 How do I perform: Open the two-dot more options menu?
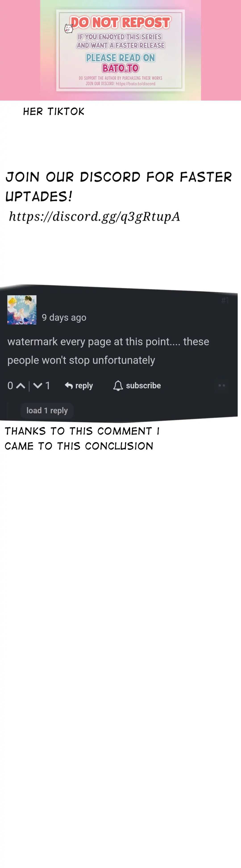[222, 385]
